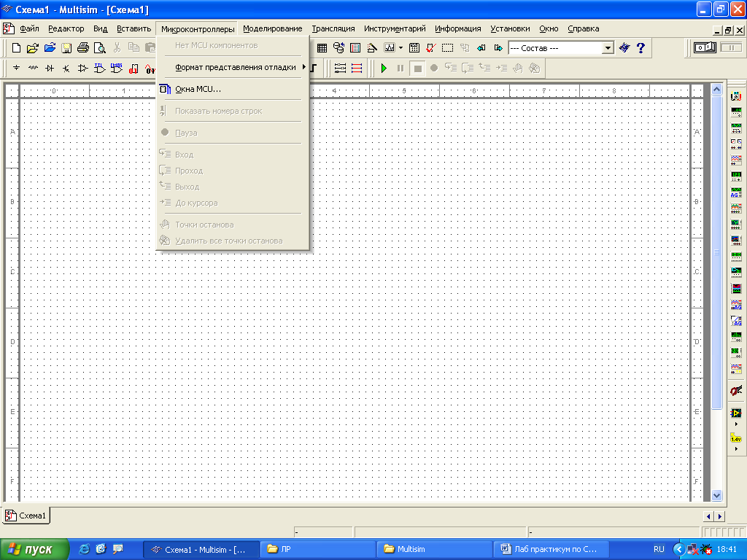Expand the measurement probe settings arrow

[x=736, y=448]
